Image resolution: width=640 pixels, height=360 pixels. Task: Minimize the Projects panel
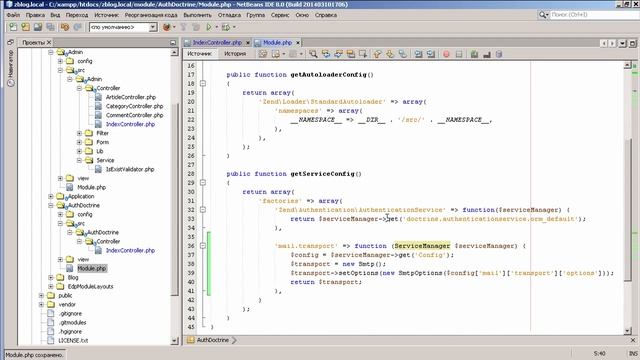[173, 42]
